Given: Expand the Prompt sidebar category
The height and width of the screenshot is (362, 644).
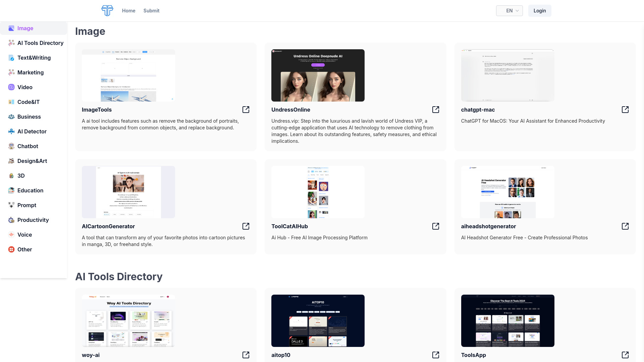Looking at the screenshot, I should (x=26, y=205).
